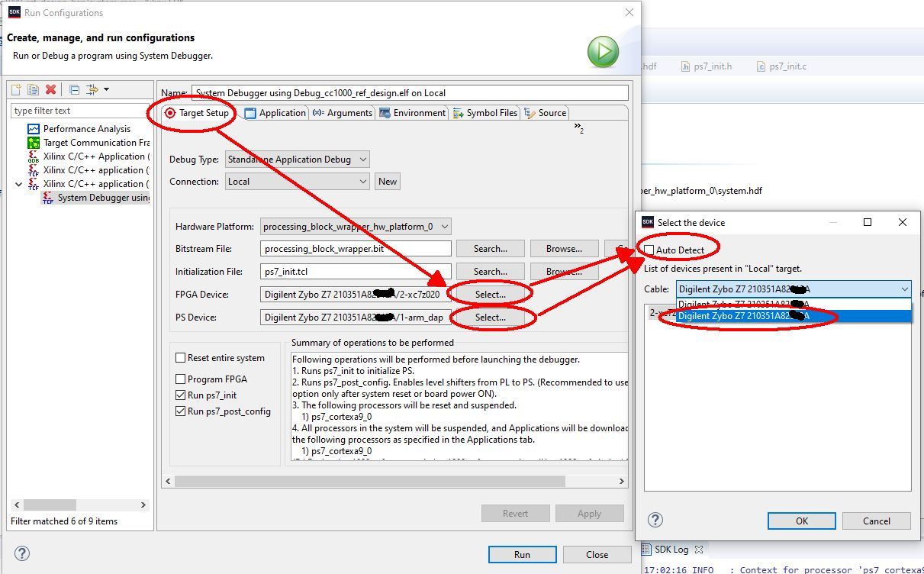
Task: Click into the Bitstream File field
Action: (x=356, y=249)
